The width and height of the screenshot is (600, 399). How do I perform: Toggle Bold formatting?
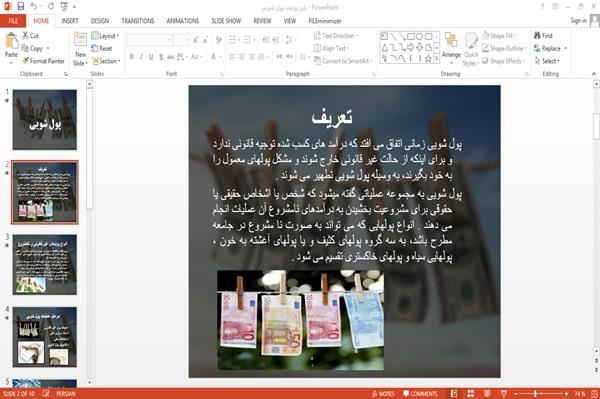coord(132,57)
